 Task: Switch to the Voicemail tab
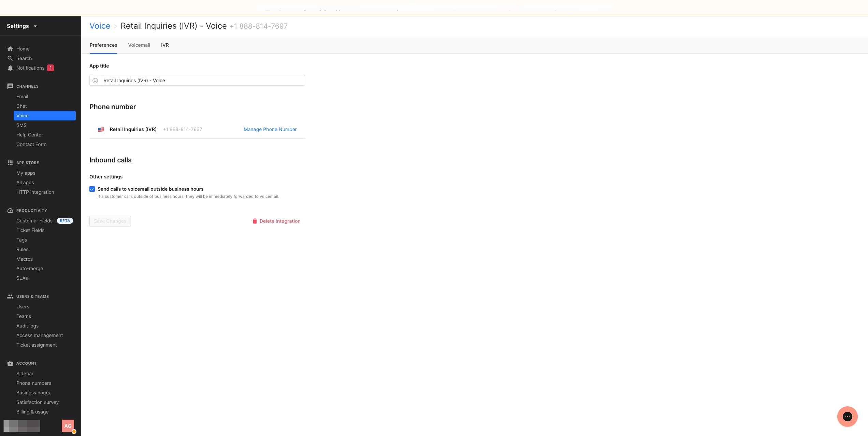click(139, 45)
